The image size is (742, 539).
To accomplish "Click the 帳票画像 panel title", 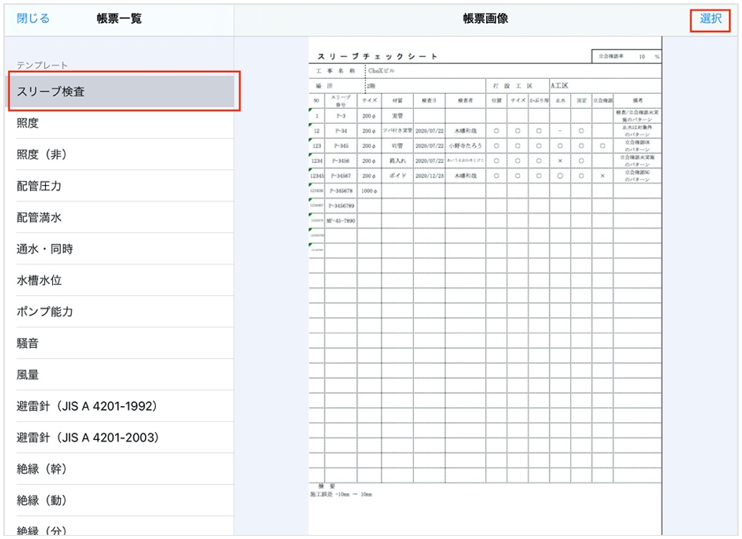I will (x=485, y=18).
